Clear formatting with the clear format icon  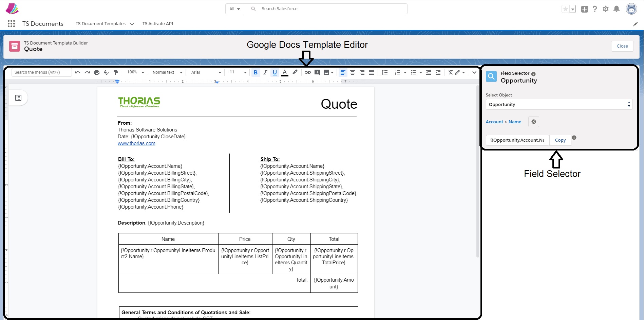tap(451, 72)
